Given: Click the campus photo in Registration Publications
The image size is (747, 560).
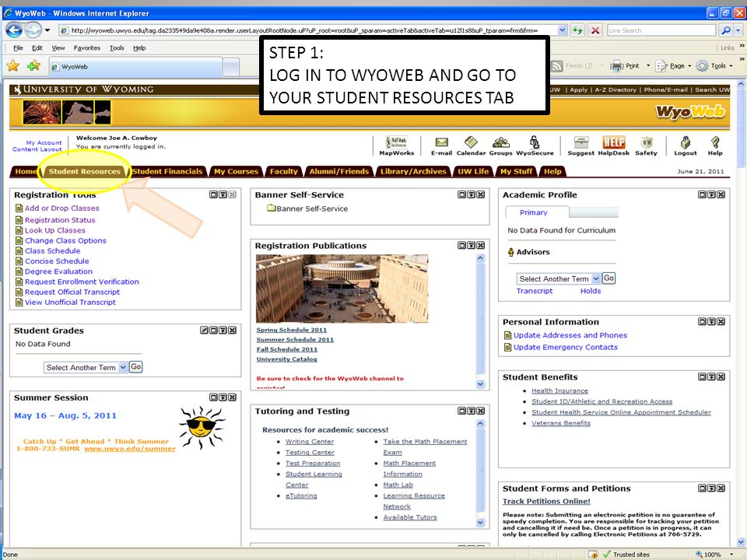Looking at the screenshot, I should (x=342, y=289).
